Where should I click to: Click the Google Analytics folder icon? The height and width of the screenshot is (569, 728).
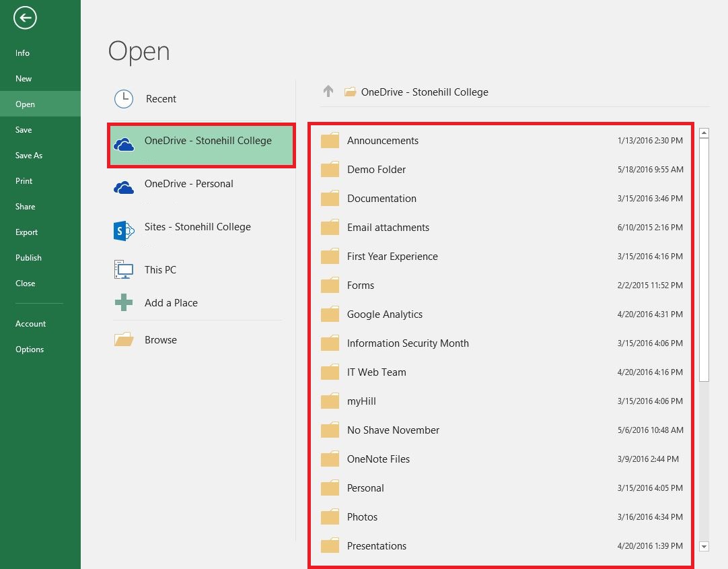point(330,314)
